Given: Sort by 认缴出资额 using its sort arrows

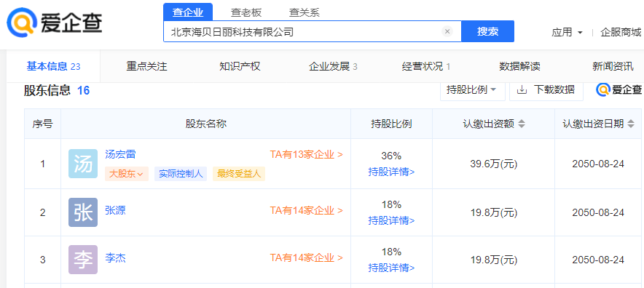Looking at the screenshot, I should pyautogui.click(x=522, y=124).
